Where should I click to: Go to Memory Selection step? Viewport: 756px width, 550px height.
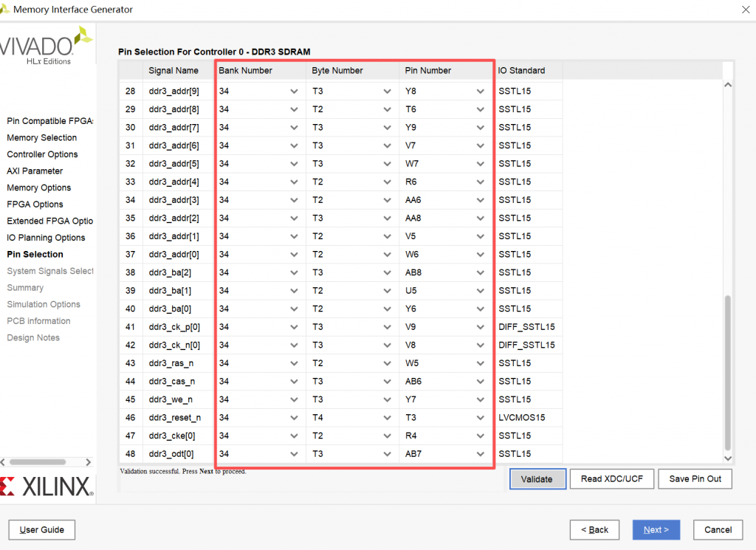pyautogui.click(x=42, y=138)
